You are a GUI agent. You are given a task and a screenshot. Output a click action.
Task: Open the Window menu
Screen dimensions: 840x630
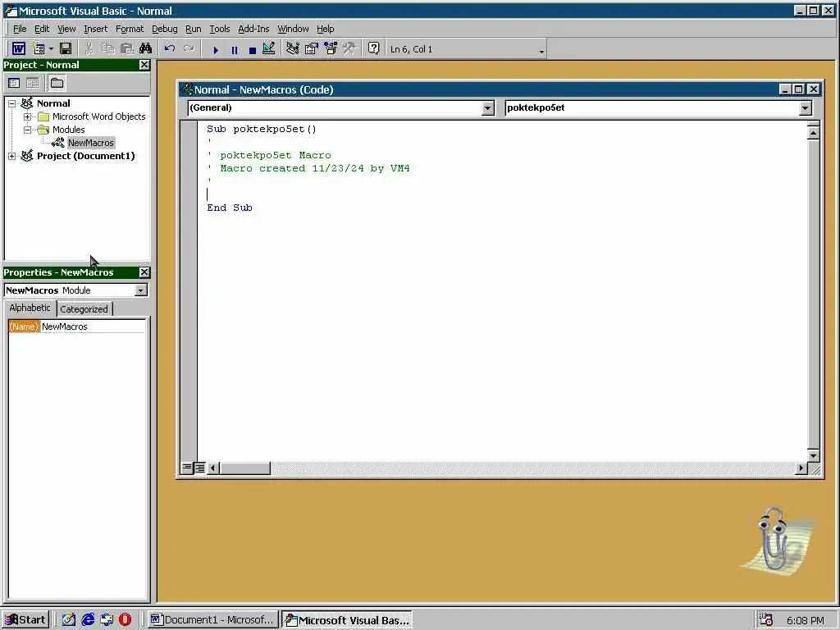[x=293, y=29]
